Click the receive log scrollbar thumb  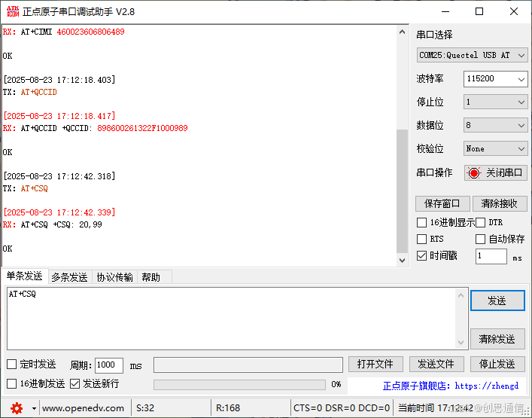[402, 191]
